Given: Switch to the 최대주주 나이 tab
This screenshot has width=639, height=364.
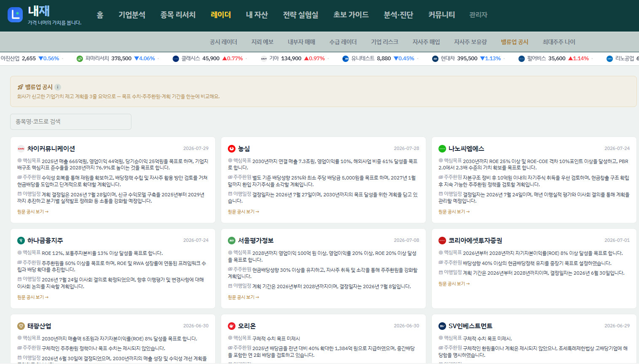Looking at the screenshot, I should (559, 42).
